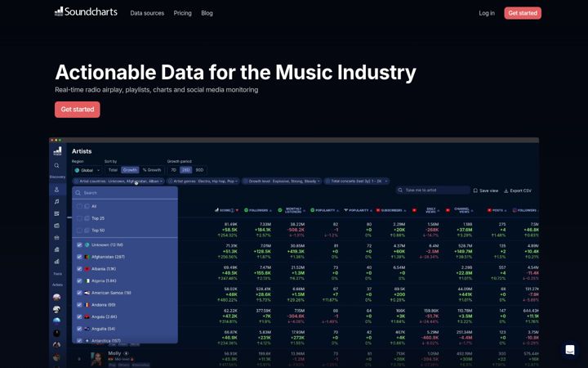Sort by Monthly Listeners column header
The width and height of the screenshot is (588, 368).
tap(293, 210)
